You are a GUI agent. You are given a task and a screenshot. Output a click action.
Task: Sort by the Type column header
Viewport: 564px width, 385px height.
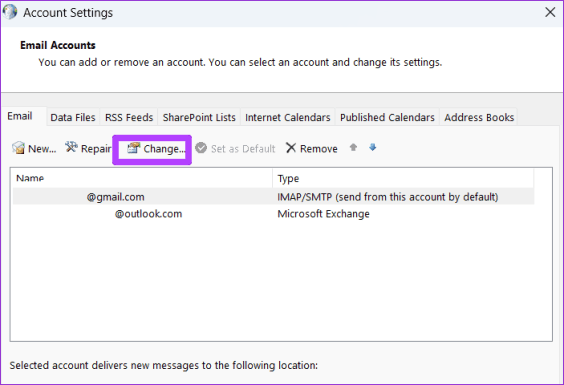[x=403, y=178]
